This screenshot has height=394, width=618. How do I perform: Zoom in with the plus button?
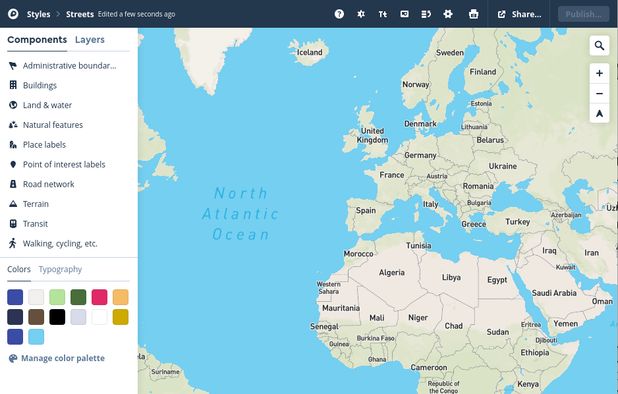(599, 73)
